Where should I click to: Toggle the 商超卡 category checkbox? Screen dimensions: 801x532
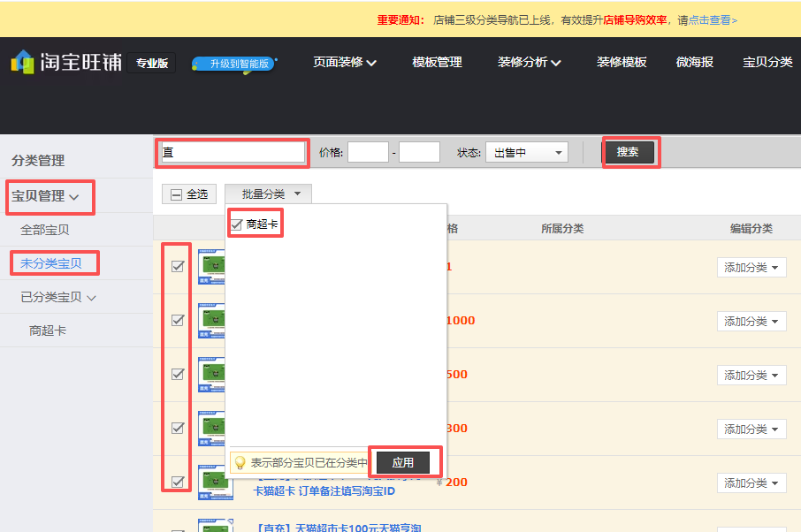[x=237, y=225]
